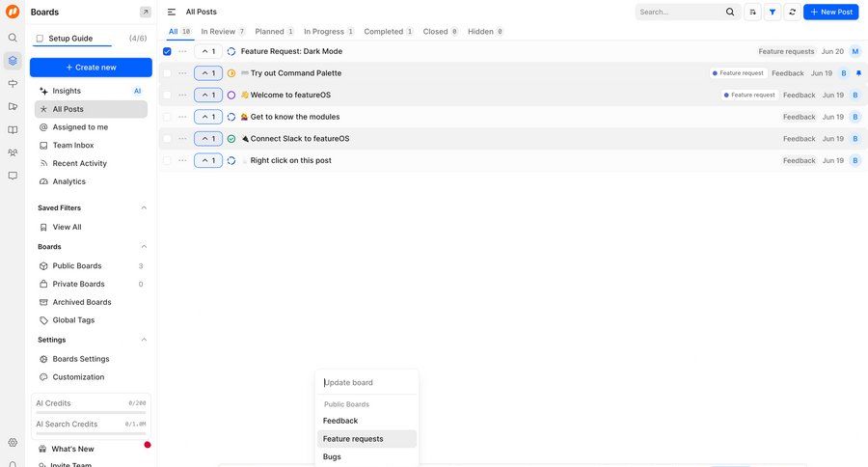Image resolution: width=868 pixels, height=467 pixels.
Task: Upvote Right click on this post
Action: pos(208,161)
